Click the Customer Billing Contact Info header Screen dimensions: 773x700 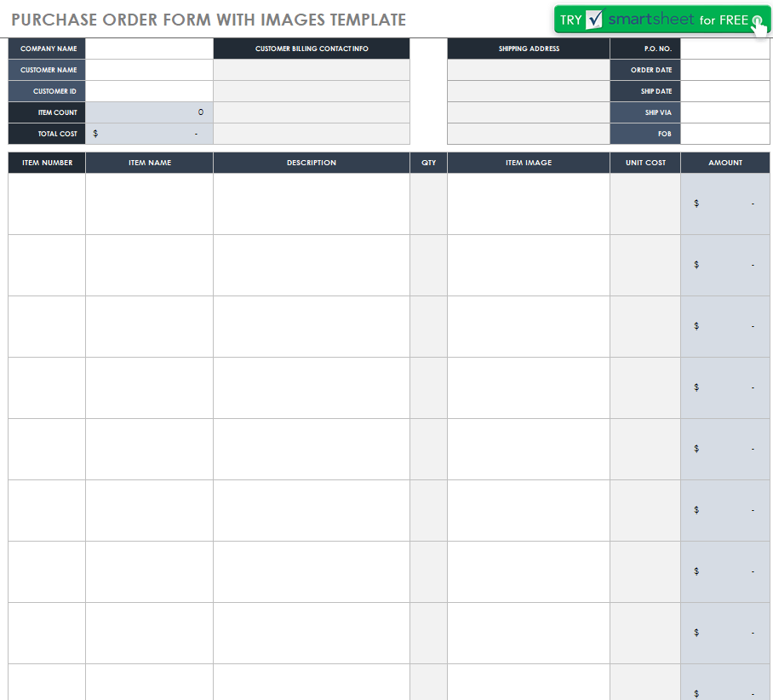[312, 49]
